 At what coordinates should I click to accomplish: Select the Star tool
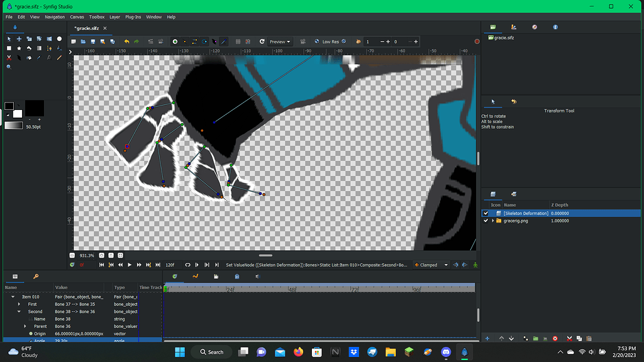19,48
